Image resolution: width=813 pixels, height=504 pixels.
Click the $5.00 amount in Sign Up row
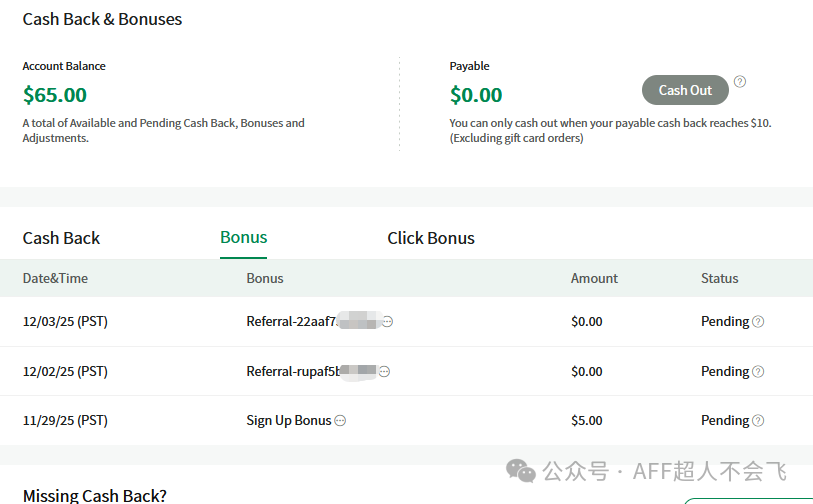pyautogui.click(x=586, y=421)
